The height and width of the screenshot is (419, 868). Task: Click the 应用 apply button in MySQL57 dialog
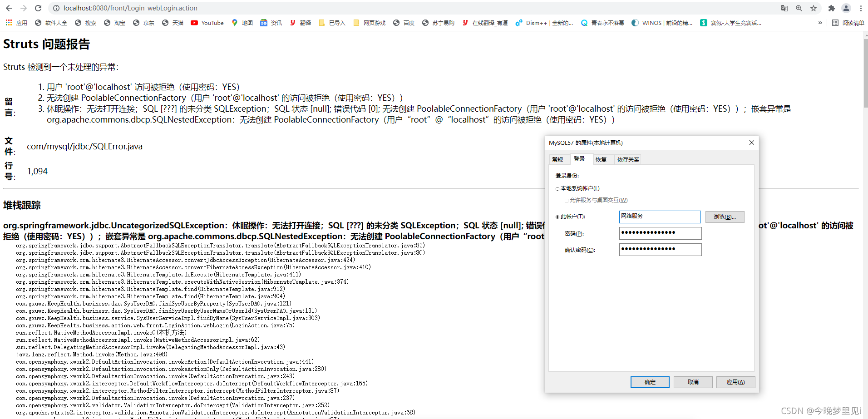pyautogui.click(x=736, y=382)
